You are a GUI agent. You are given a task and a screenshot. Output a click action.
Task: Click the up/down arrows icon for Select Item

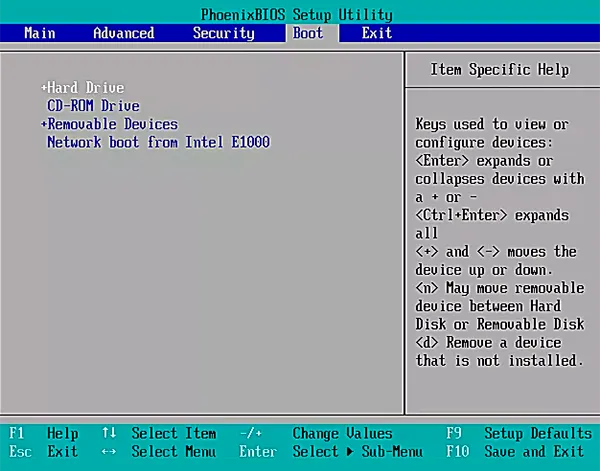(109, 433)
